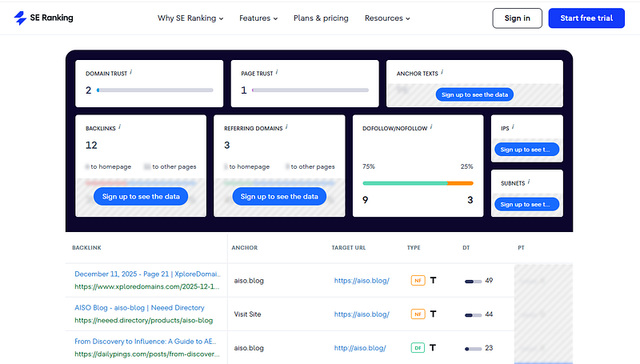Click the TARGET URL column header
640x364 pixels.
point(349,248)
